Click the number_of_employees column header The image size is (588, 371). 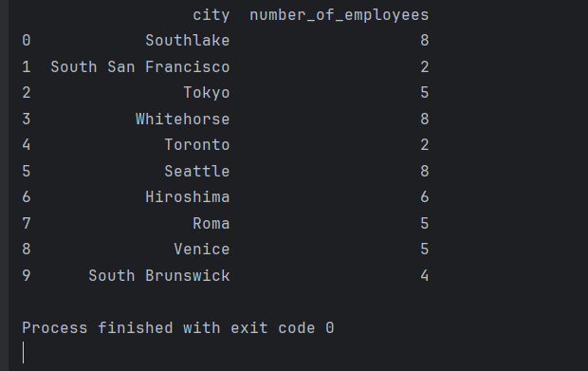339,15
